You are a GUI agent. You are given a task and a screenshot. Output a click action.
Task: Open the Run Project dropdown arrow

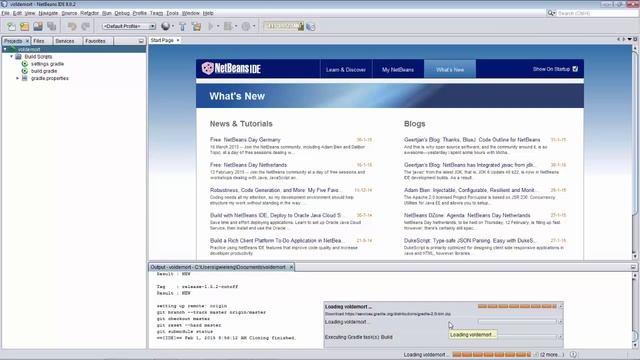tap(218, 27)
